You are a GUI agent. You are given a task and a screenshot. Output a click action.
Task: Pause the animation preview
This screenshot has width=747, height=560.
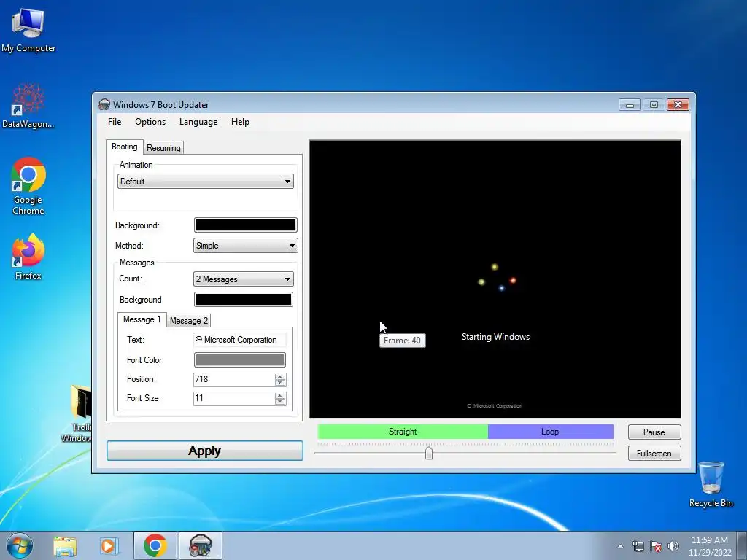pyautogui.click(x=654, y=432)
